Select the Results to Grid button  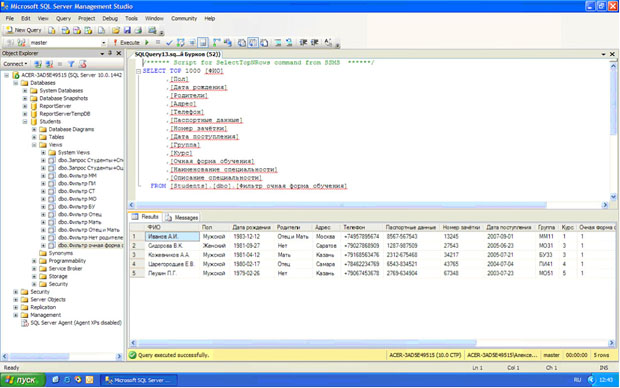click(x=253, y=42)
